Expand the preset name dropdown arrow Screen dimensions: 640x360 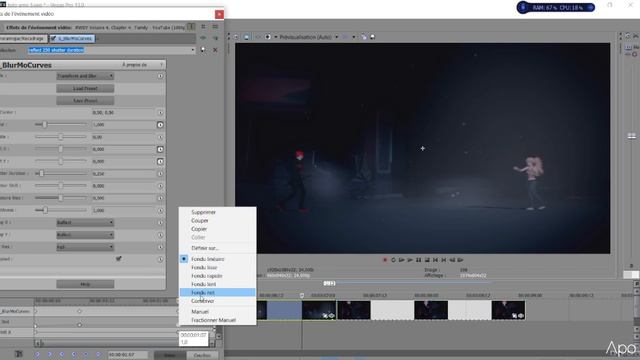(x=193, y=50)
